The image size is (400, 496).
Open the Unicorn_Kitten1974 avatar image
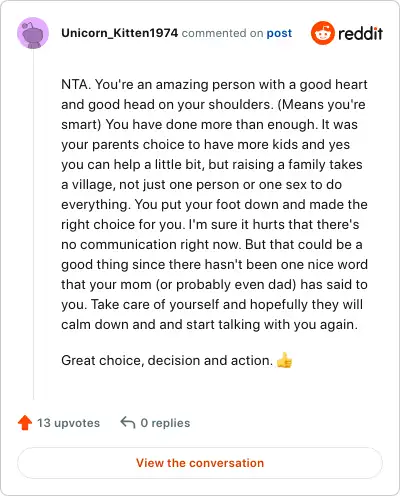tap(33, 33)
